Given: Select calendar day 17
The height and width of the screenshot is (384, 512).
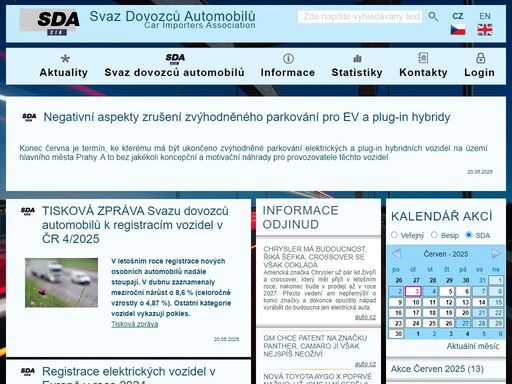Looking at the screenshot, I should click(414, 313).
